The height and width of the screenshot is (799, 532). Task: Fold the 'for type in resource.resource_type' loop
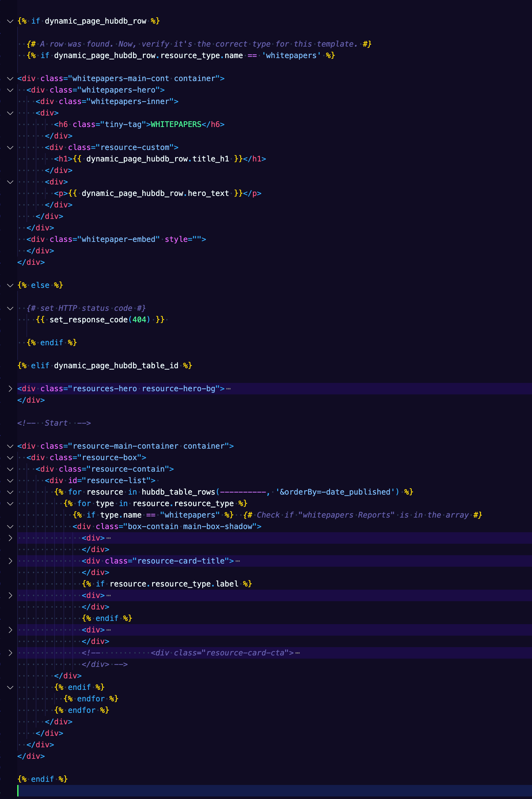tap(10, 504)
